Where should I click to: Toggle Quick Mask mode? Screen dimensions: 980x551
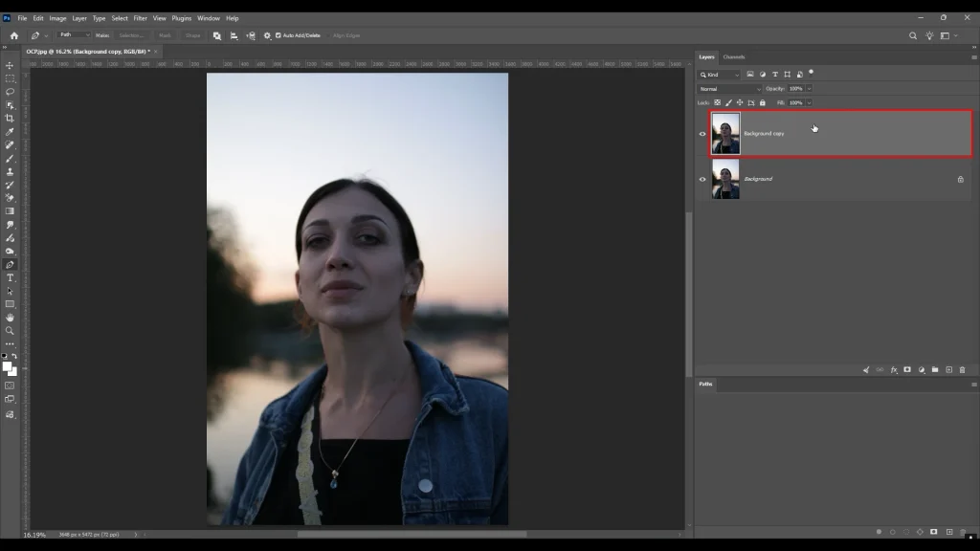click(x=10, y=386)
